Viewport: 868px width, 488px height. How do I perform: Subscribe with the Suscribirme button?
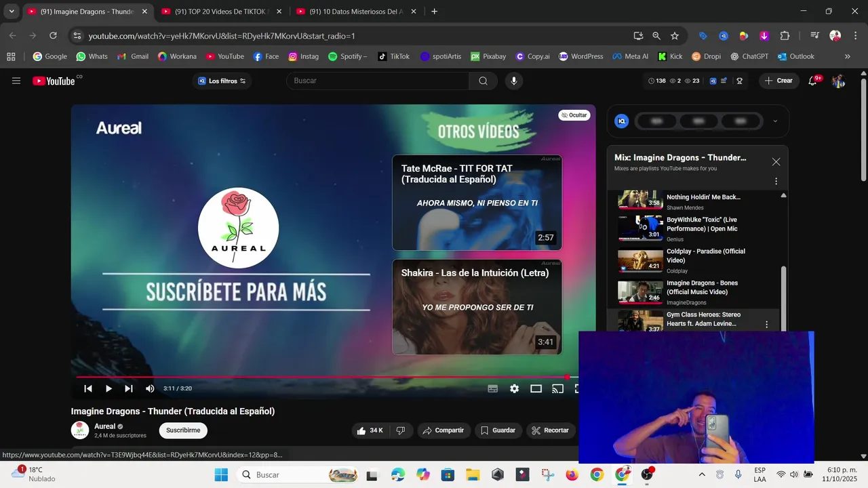pos(183,430)
